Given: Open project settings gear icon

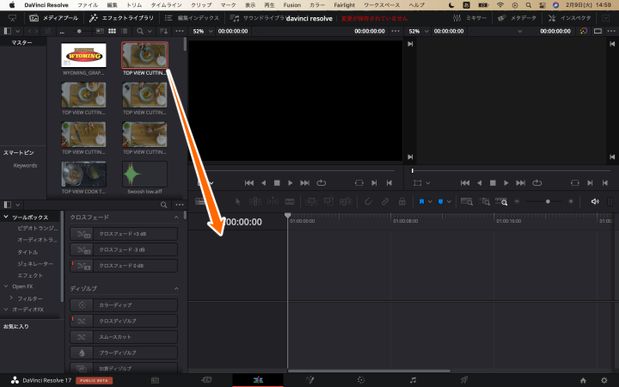Looking at the screenshot, I should point(604,380).
